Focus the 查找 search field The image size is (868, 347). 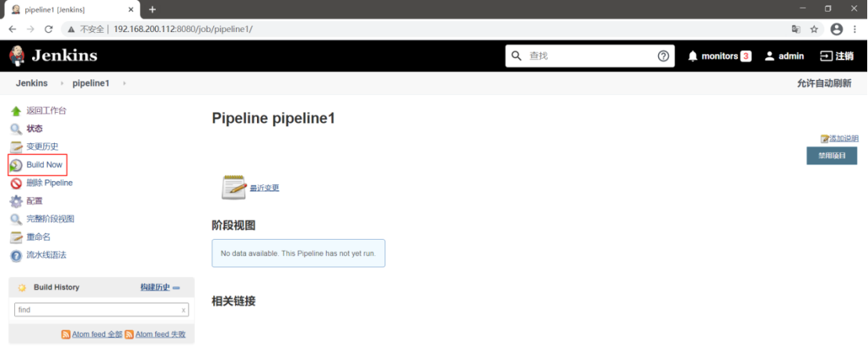(590, 56)
